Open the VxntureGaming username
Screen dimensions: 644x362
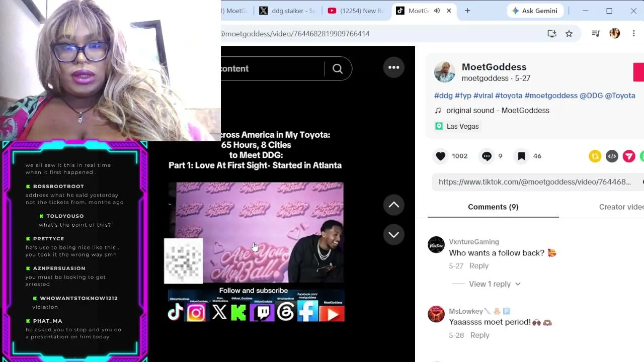pyautogui.click(x=474, y=242)
